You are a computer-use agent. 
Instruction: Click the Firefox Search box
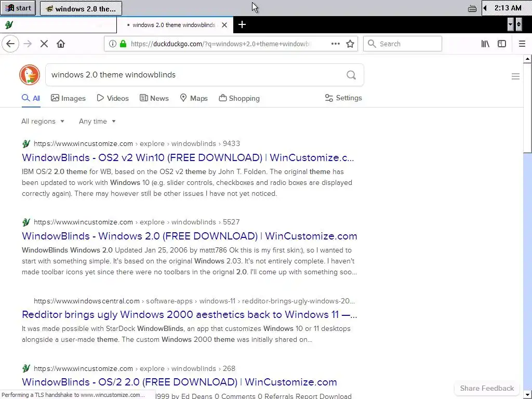(403, 44)
